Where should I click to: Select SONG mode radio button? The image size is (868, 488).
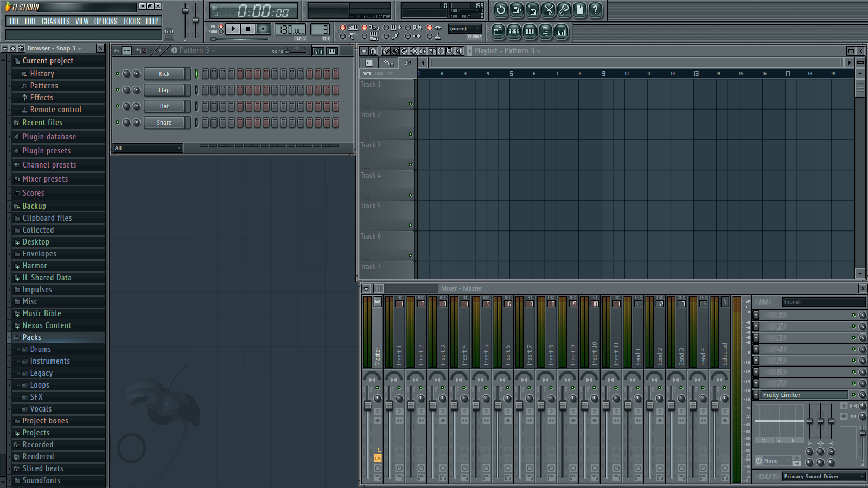click(221, 32)
